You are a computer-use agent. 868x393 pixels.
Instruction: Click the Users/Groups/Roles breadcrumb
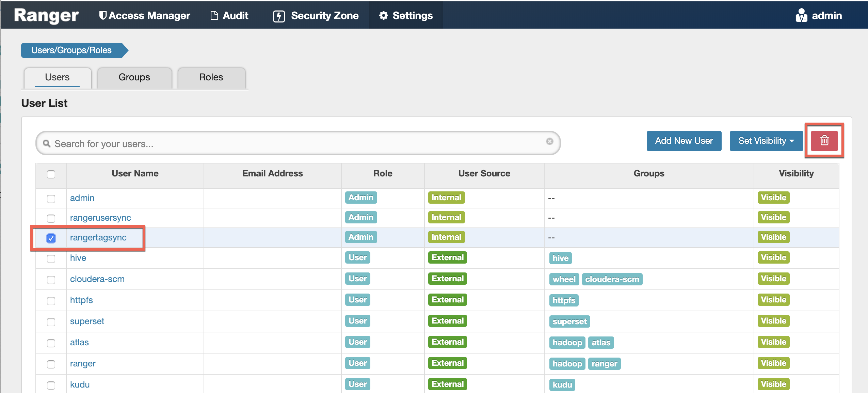click(71, 50)
